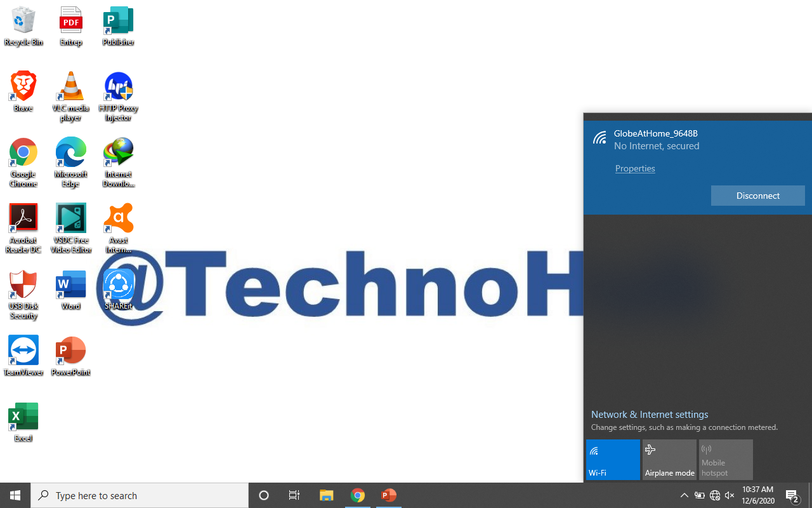
Task: Launch Acrobat Reader DC shortcut
Action: [23, 228]
